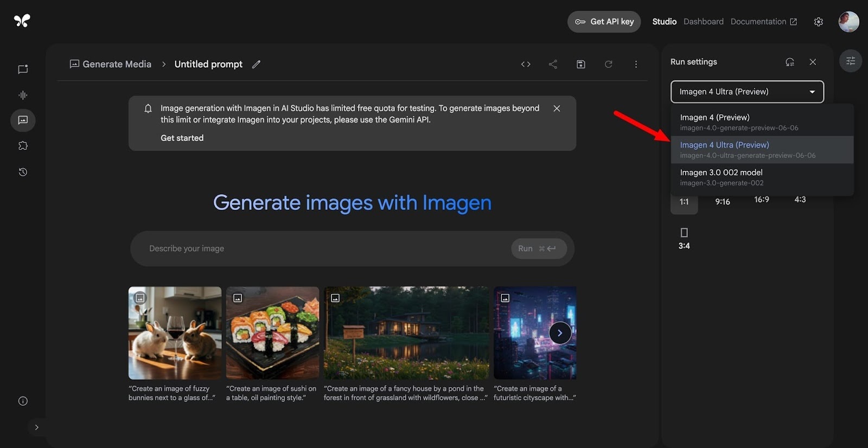Expand the left sidebar with chevron
The width and height of the screenshot is (868, 448).
coord(36,427)
